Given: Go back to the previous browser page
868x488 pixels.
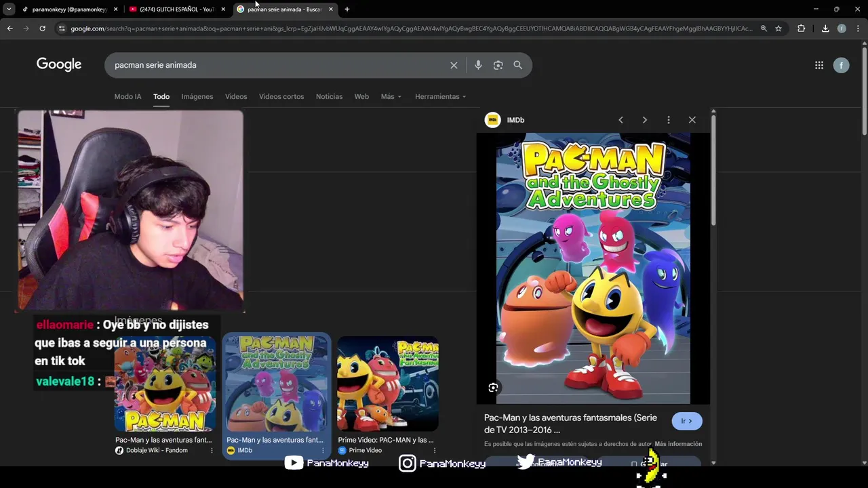Looking at the screenshot, I should (x=9, y=28).
